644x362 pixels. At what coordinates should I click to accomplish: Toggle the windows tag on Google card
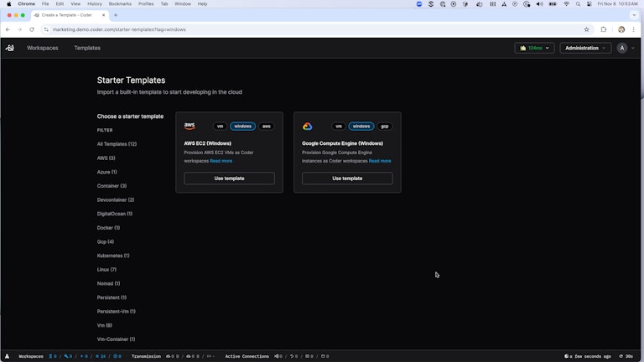361,127
